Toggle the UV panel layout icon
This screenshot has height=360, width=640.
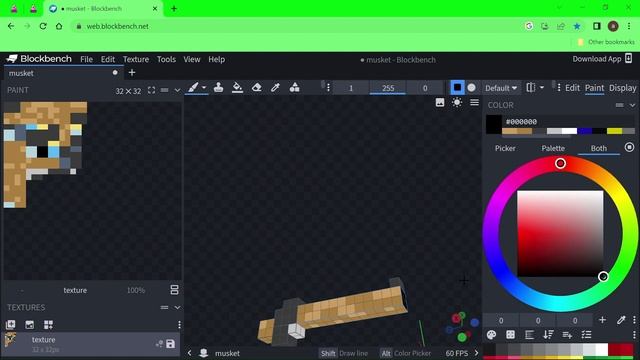[x=174, y=290]
